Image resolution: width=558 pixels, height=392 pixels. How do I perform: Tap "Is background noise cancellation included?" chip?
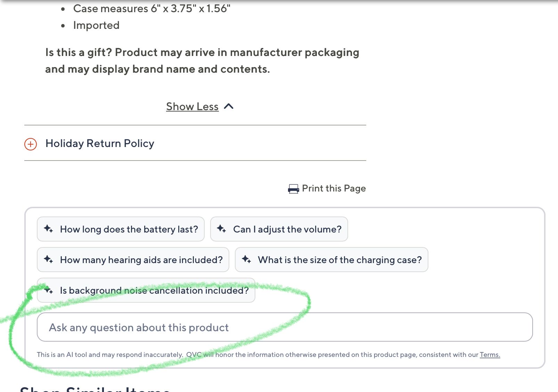coord(154,291)
